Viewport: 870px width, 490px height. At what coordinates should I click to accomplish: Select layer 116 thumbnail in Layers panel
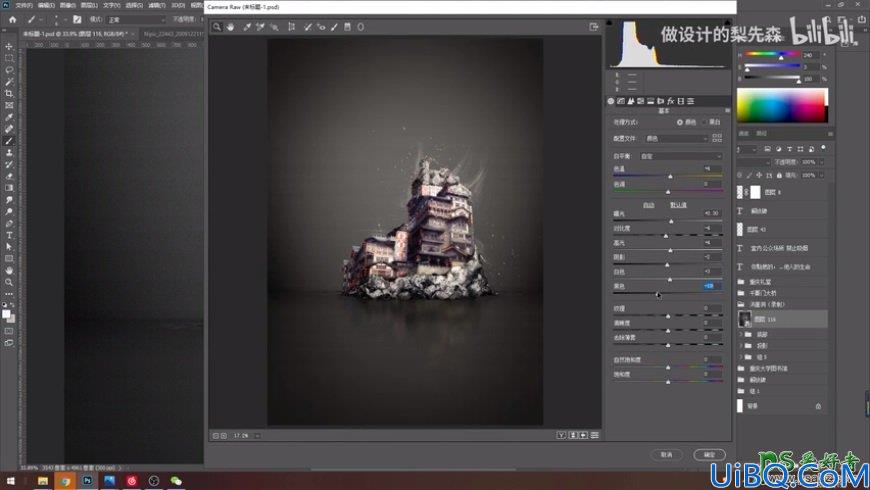pyautogui.click(x=745, y=319)
